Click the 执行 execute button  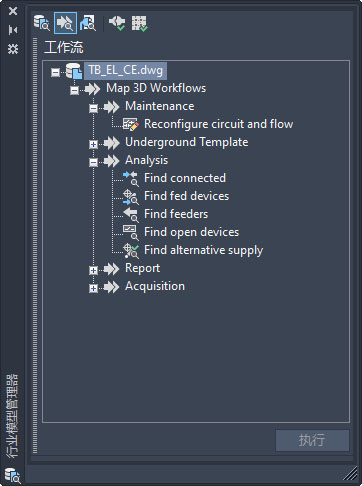click(x=312, y=440)
